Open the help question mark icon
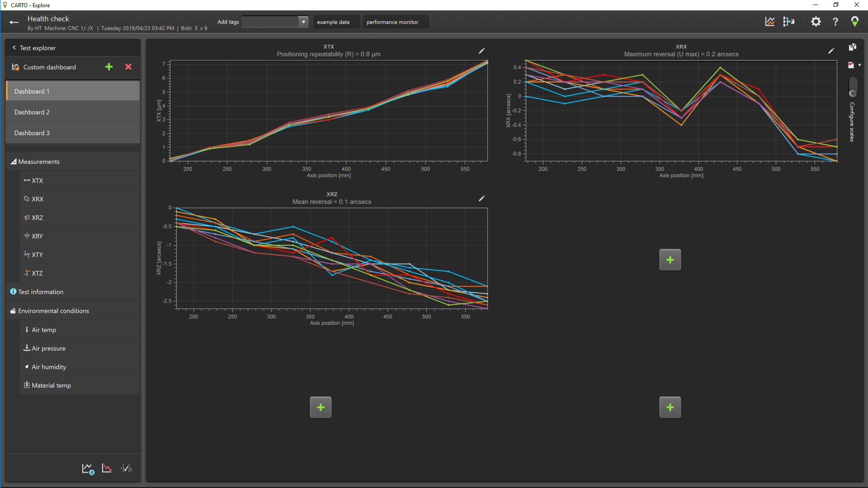 835,22
